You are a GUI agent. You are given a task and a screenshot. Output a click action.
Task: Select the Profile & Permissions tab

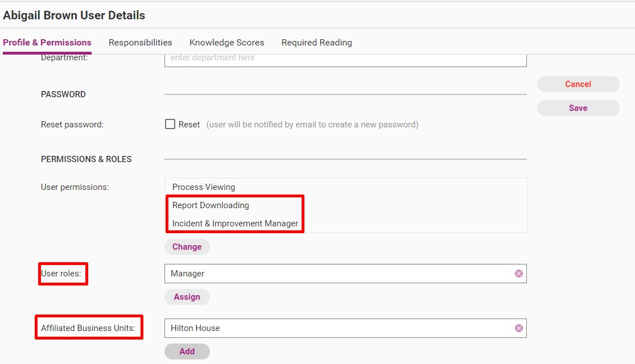47,43
